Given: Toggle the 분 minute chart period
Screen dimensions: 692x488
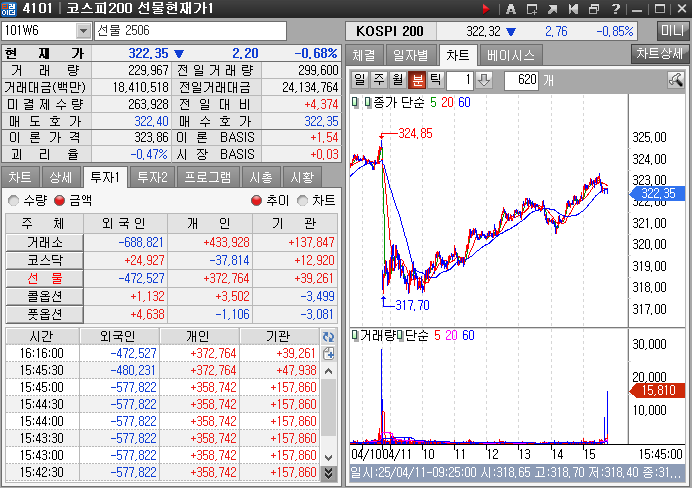Looking at the screenshot, I should click(x=417, y=79).
